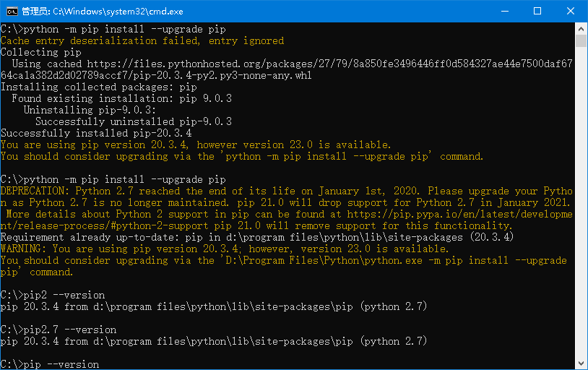The height and width of the screenshot is (370, 588).
Task: Click the 'Uninstalling pip-9.0.3:' line
Action: [90, 110]
